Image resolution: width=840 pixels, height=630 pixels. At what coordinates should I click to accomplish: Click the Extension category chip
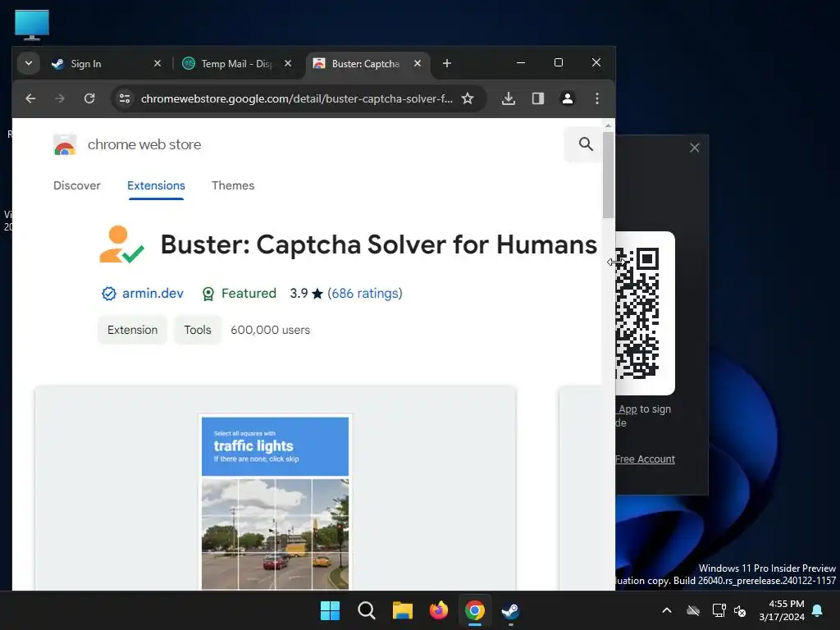click(132, 330)
